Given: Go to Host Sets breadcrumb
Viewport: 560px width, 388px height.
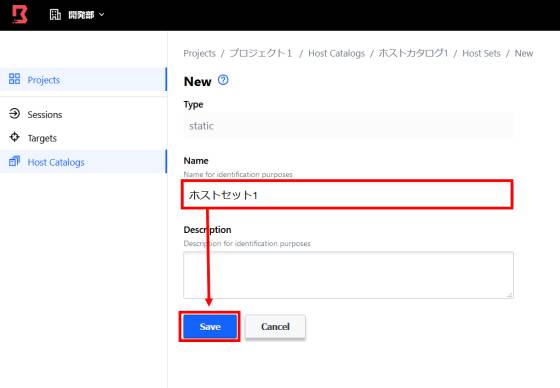Looking at the screenshot, I should (481, 53).
